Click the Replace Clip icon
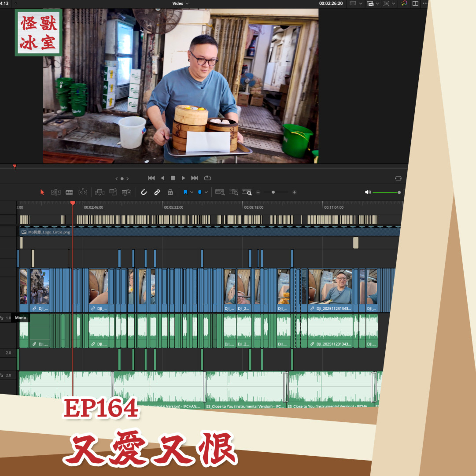This screenshot has height=476, width=476. coord(126,192)
